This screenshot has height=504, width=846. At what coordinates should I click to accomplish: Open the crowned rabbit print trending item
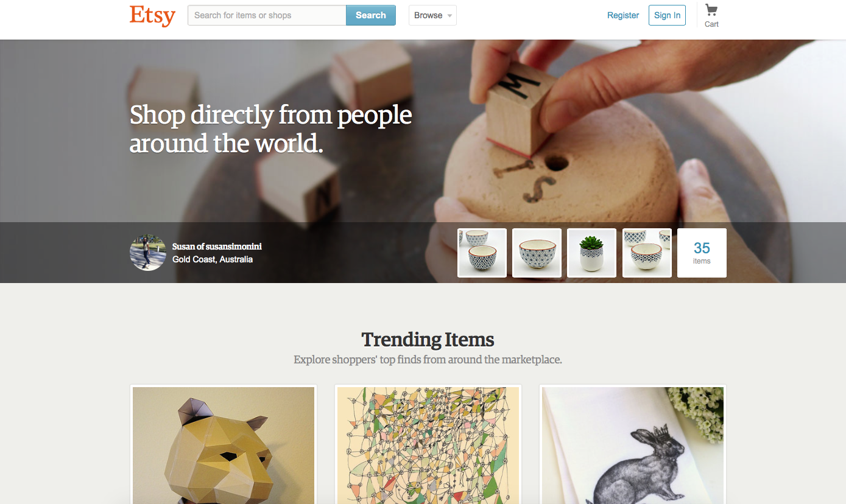coord(633,445)
